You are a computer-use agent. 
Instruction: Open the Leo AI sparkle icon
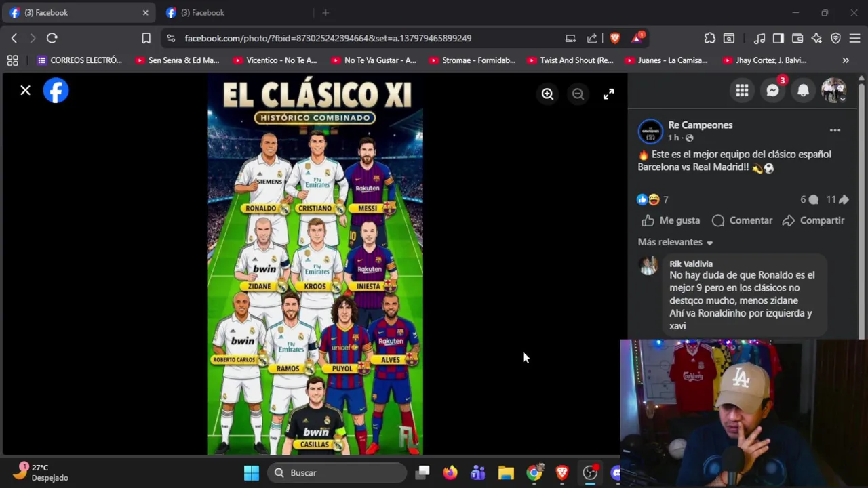816,38
